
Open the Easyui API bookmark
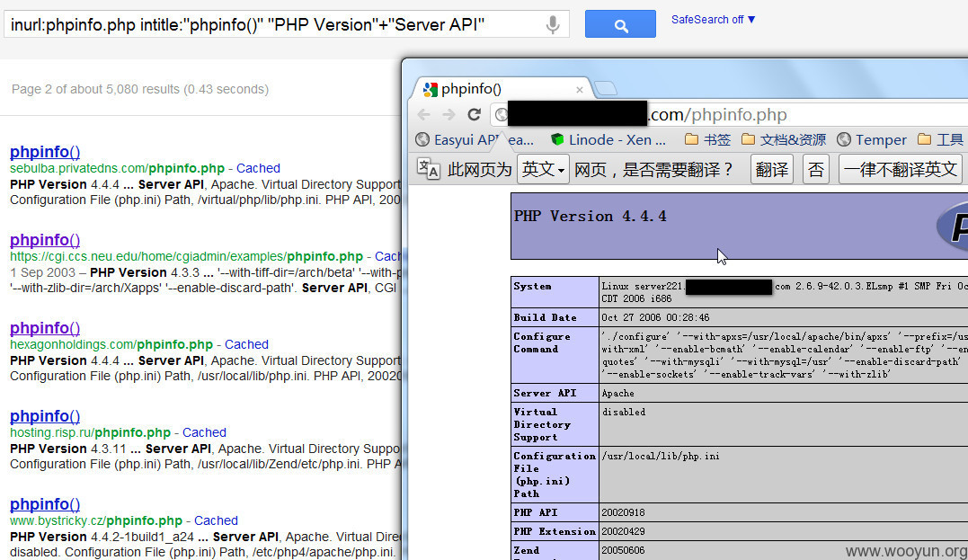[475, 140]
